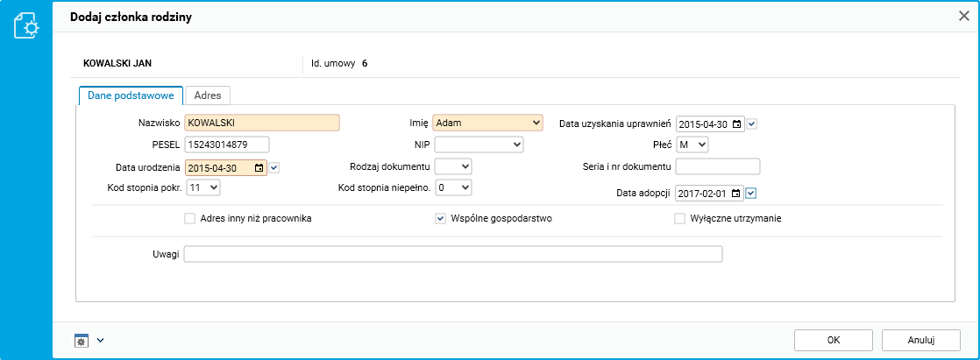Enable Adres inny niż pracownika checkbox
The height and width of the screenshot is (360, 980).
click(x=189, y=219)
